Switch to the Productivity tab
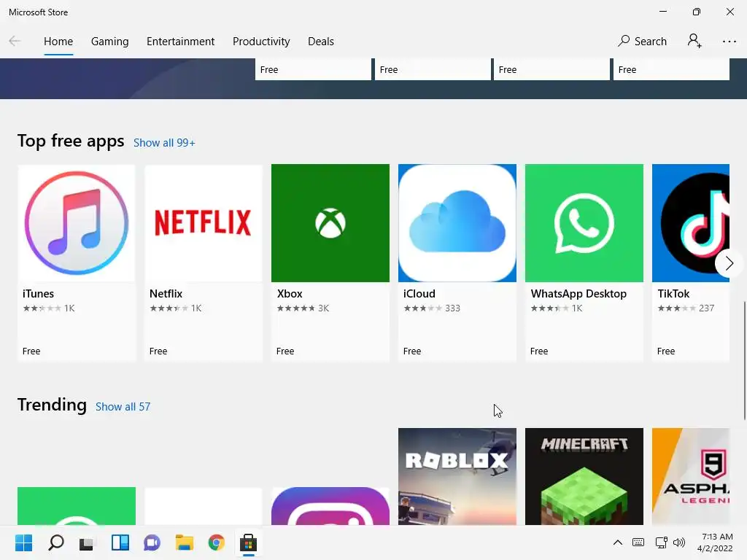 [261, 42]
